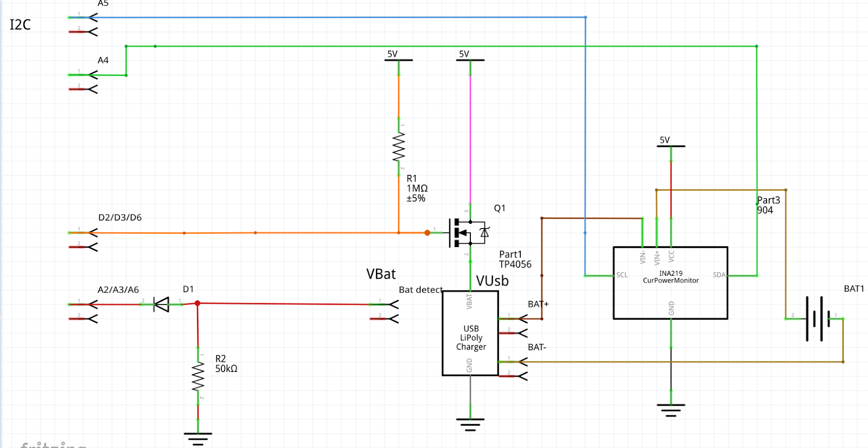Click the ground symbol under the charger
This screenshot has width=868, height=448.
coord(470,424)
